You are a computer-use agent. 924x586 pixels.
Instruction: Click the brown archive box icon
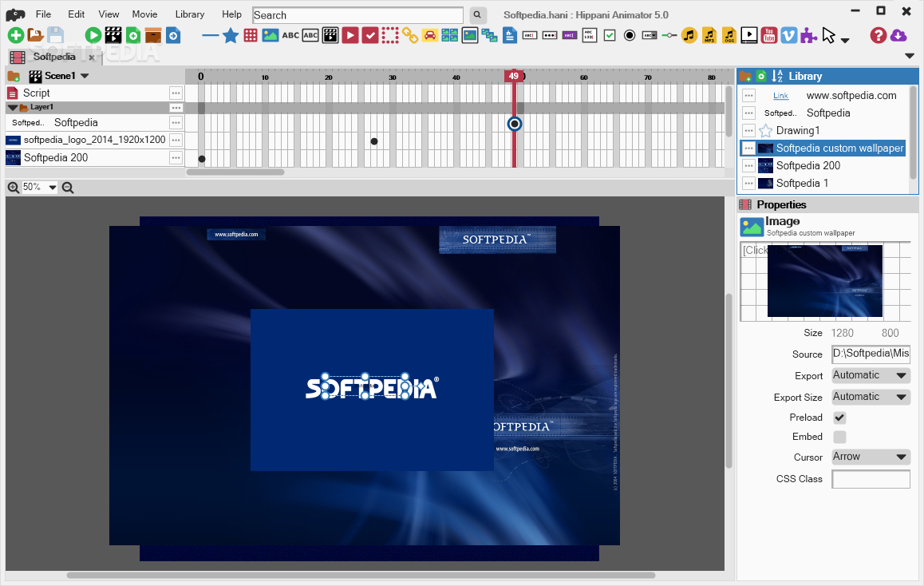click(153, 35)
